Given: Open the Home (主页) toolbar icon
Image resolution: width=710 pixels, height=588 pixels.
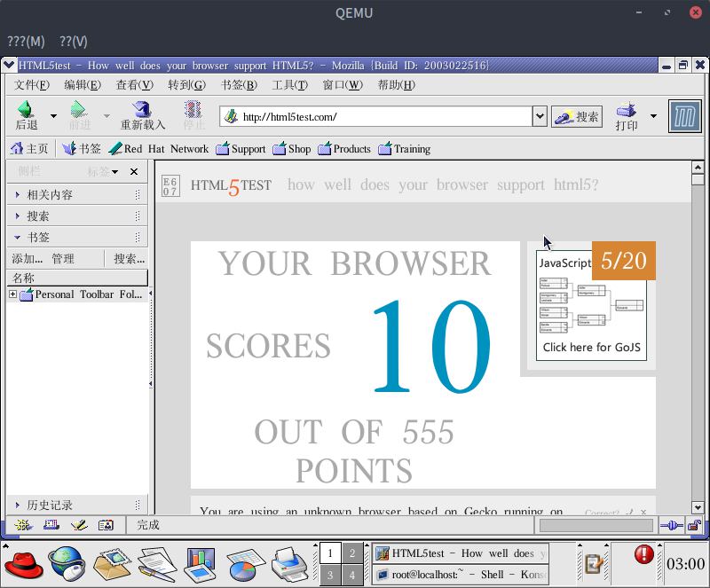Looking at the screenshot, I should pyautogui.click(x=28, y=149).
